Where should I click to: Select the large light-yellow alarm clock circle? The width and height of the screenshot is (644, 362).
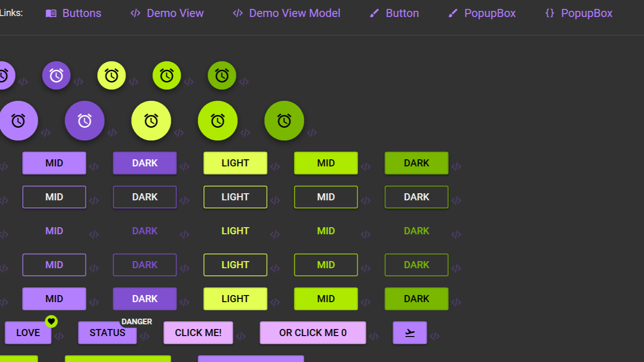(151, 120)
